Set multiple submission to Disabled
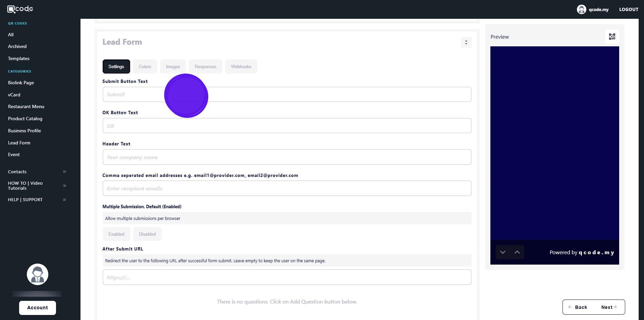644x320 pixels. coord(147,234)
